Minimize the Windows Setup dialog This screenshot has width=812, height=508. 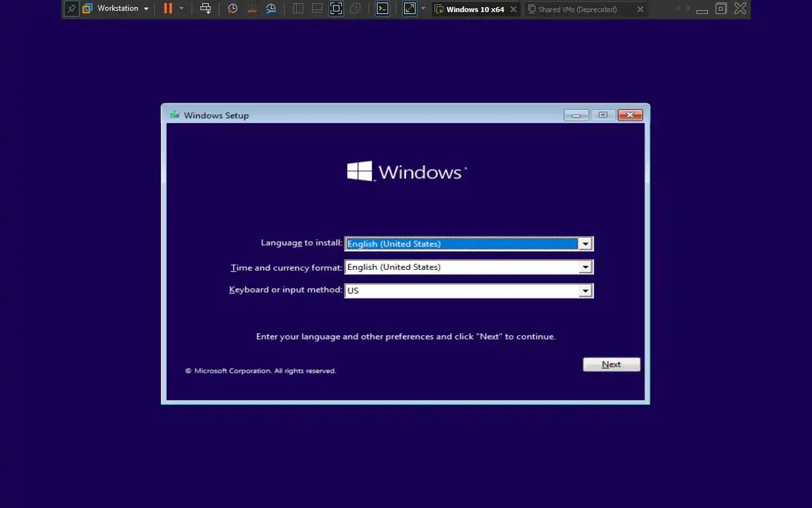point(576,115)
